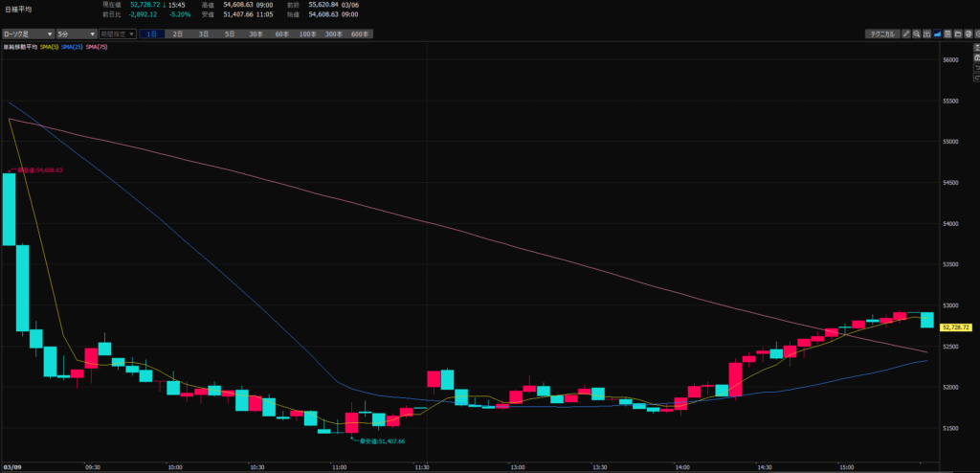
Task: Switch to the 2日 range tab
Action: (178, 34)
